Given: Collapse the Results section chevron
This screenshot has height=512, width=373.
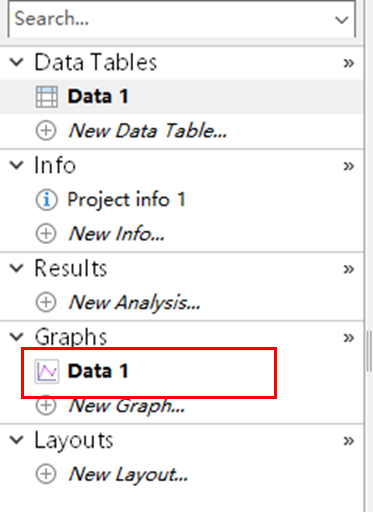Looking at the screenshot, I should [17, 268].
